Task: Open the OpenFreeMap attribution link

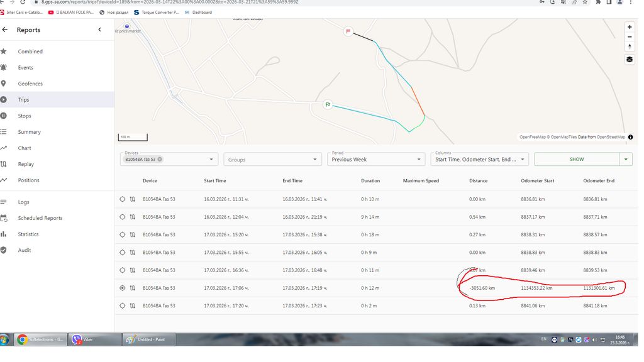Action: pyautogui.click(x=532, y=137)
